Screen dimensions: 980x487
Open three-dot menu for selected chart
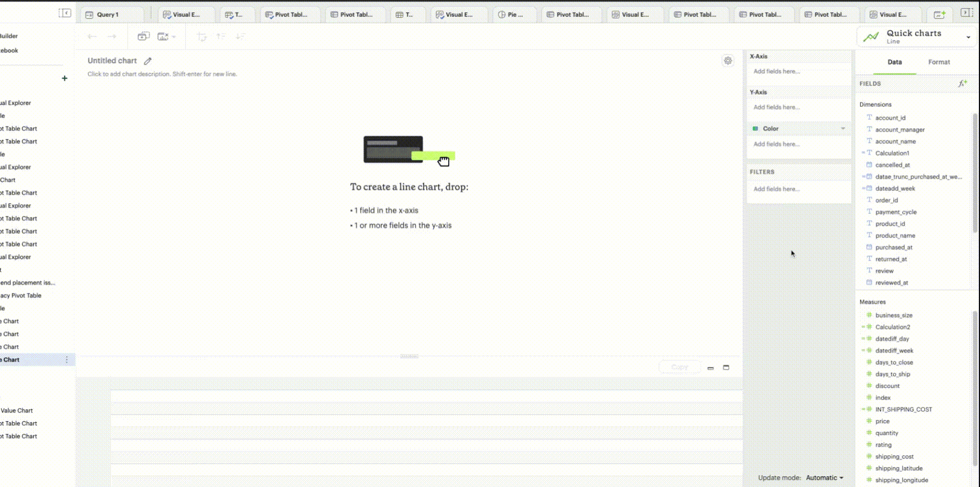pos(67,360)
